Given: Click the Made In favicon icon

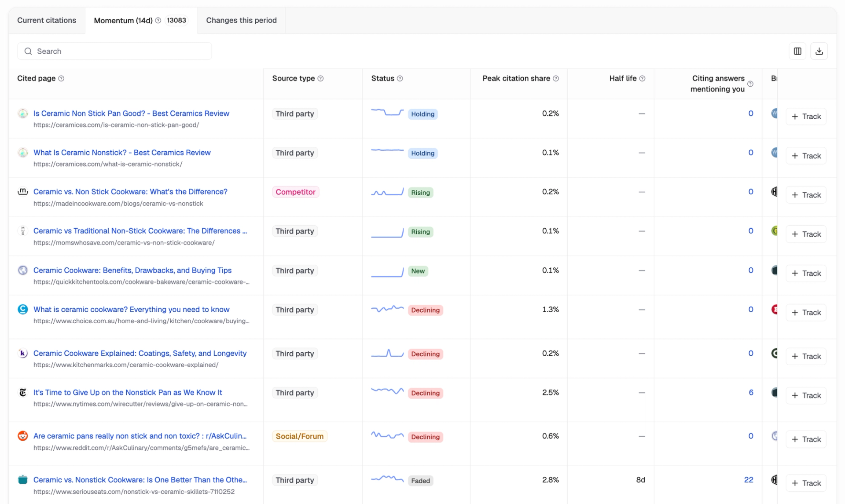Looking at the screenshot, I should pyautogui.click(x=23, y=192).
